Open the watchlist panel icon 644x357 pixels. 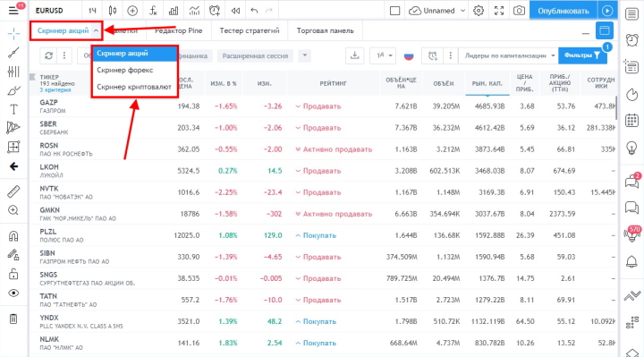click(x=631, y=13)
